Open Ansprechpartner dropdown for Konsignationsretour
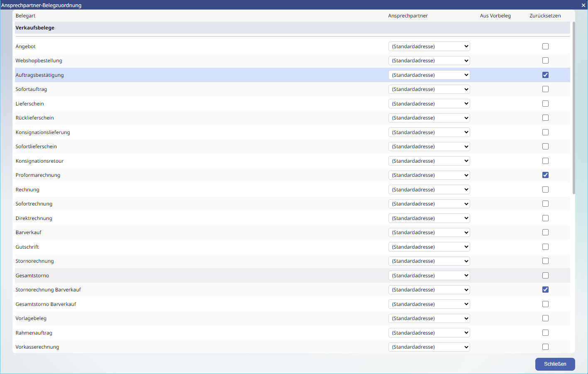The image size is (588, 374). tap(429, 161)
